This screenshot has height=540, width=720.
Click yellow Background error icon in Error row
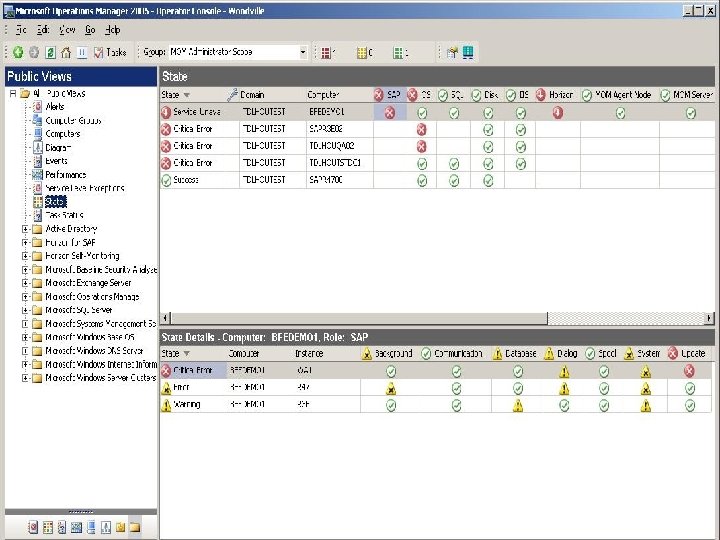pos(391,389)
